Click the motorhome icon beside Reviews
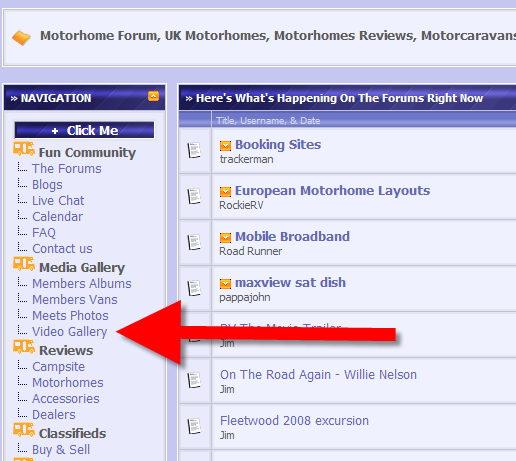This screenshot has height=461, width=516. point(24,347)
